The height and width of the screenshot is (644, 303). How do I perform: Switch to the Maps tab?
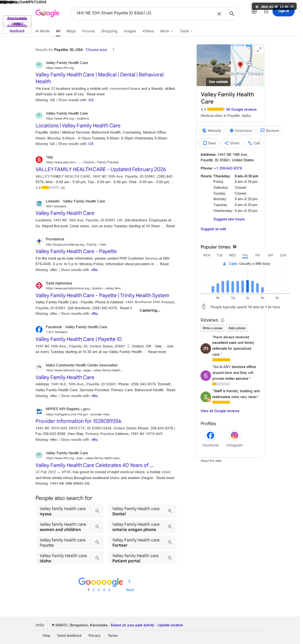[71, 31]
